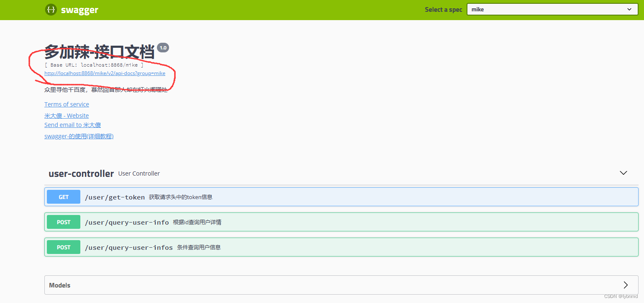Image resolution: width=644 pixels, height=303 pixels.
Task: Click the 1.0 version badge
Action: tap(163, 48)
